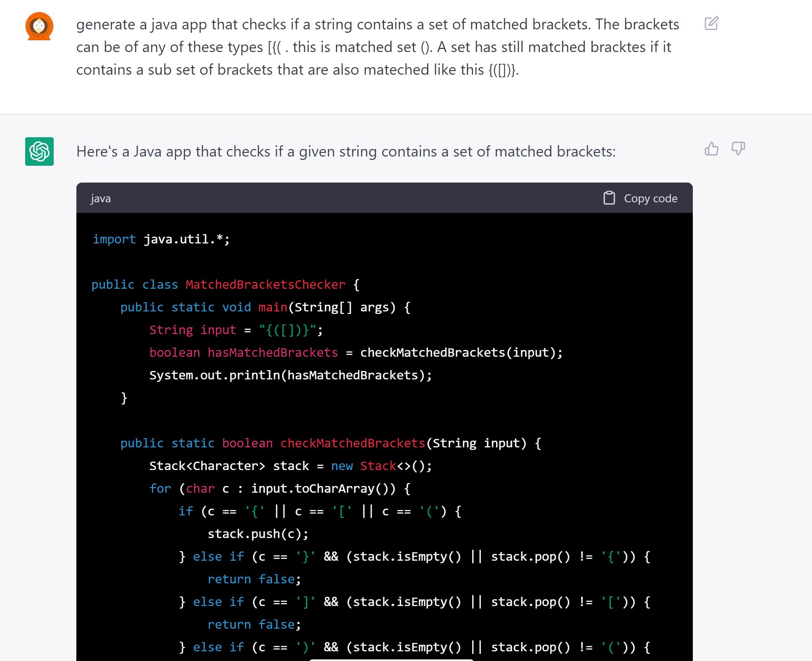Click the response intro sentence text
Image resolution: width=812 pixels, height=661 pixels.
(x=345, y=152)
